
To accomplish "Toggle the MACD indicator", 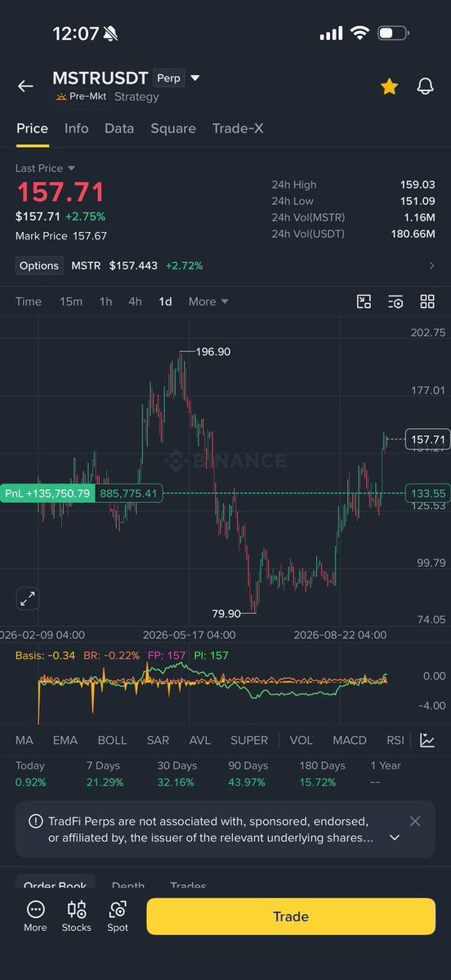I will click(350, 740).
